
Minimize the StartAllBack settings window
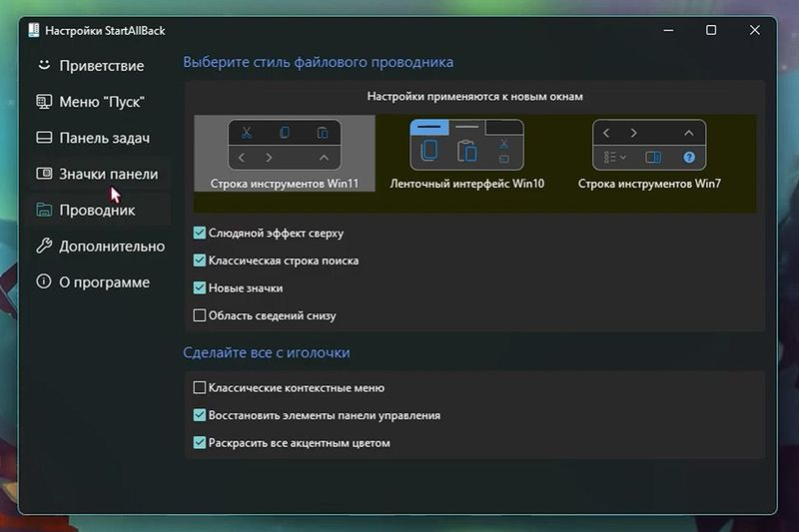point(668,30)
